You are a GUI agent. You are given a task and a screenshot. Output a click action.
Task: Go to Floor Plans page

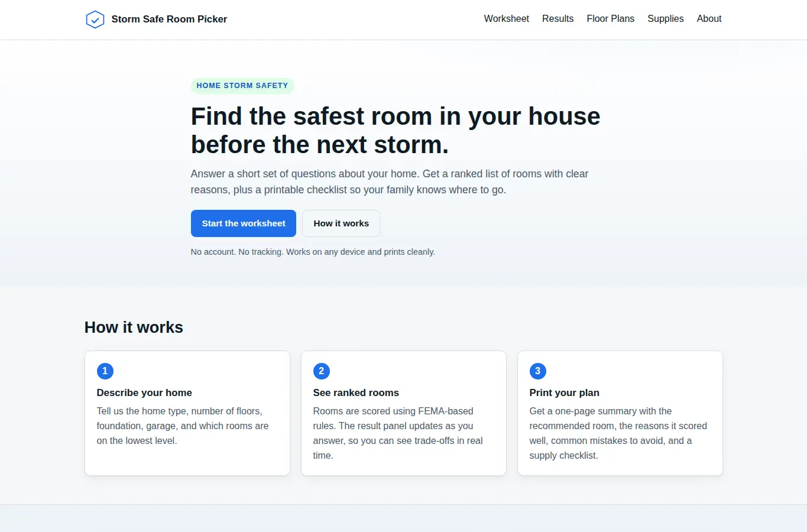pos(610,19)
